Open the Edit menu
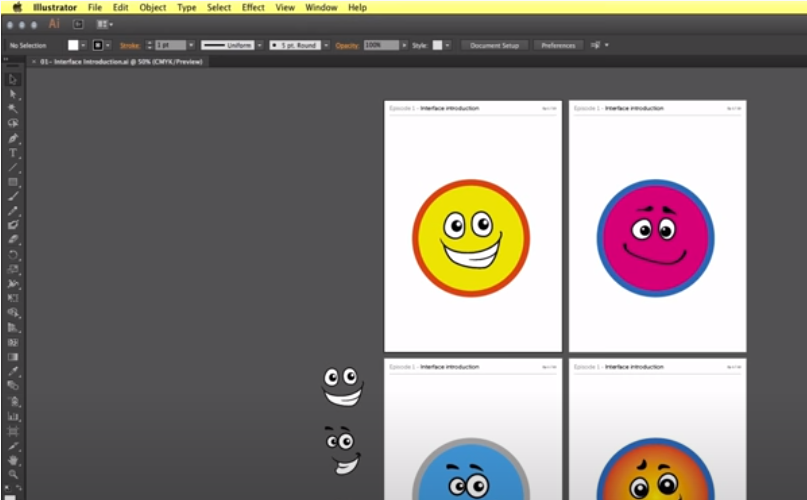807x500 pixels. [120, 7]
